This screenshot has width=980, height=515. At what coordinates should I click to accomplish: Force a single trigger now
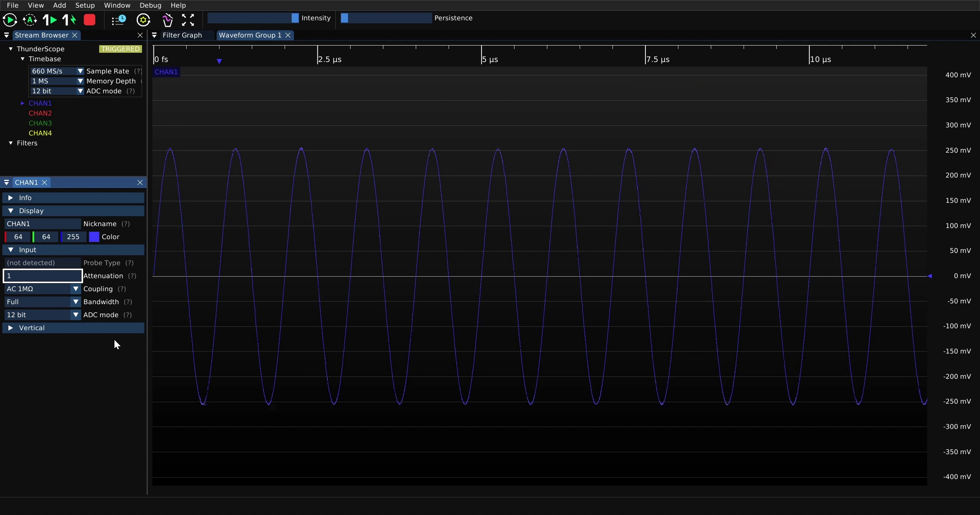coord(69,20)
